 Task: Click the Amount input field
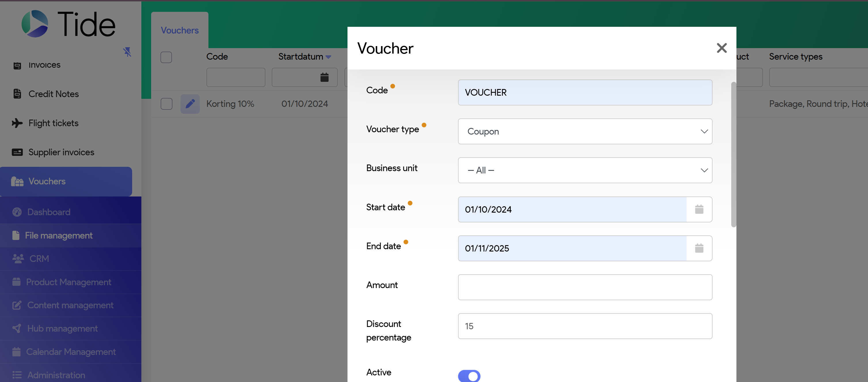[x=585, y=287]
